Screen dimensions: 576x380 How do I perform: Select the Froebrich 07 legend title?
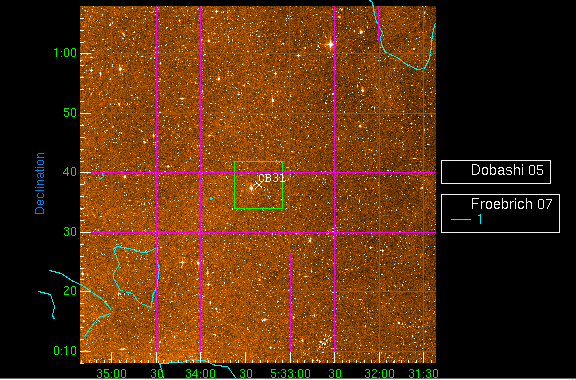(x=511, y=204)
